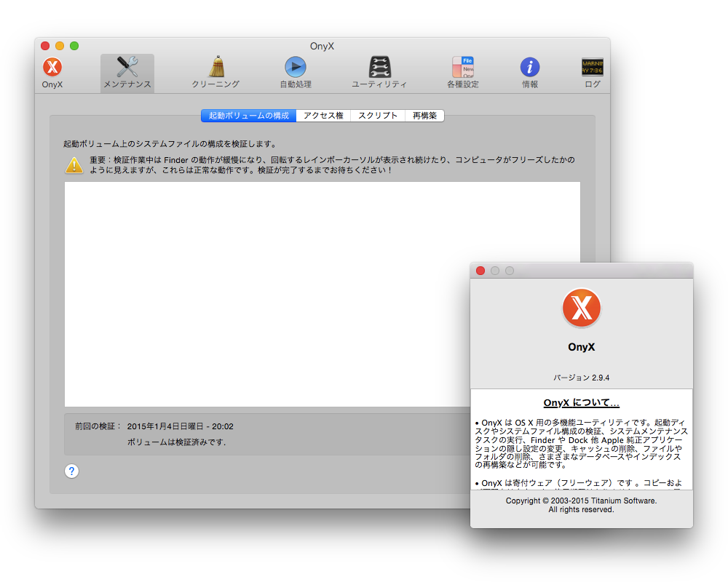
Task: Open the ユーティリティ tools icon
Action: (379, 68)
